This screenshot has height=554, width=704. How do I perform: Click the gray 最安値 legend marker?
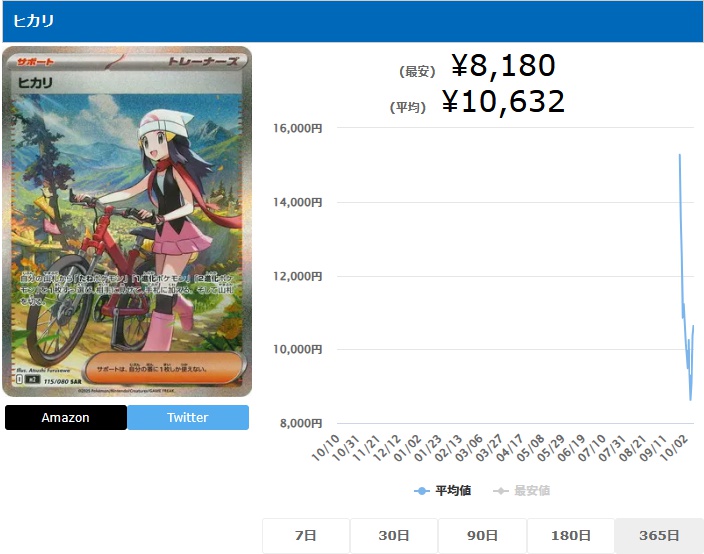click(x=501, y=491)
